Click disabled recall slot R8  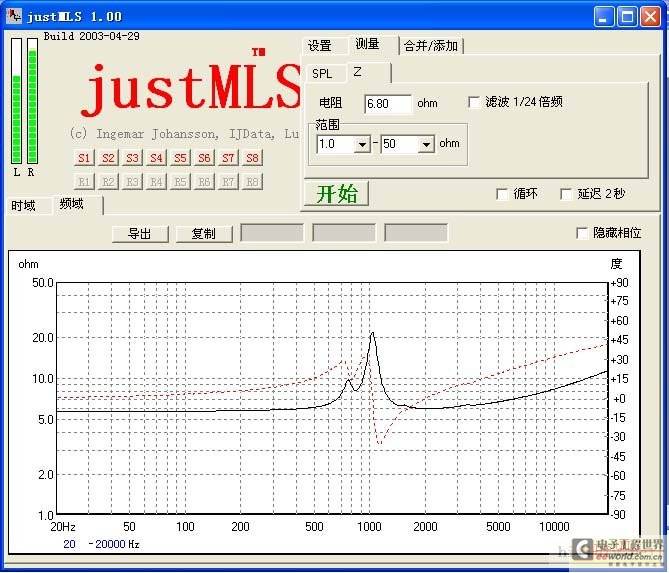pos(252,182)
